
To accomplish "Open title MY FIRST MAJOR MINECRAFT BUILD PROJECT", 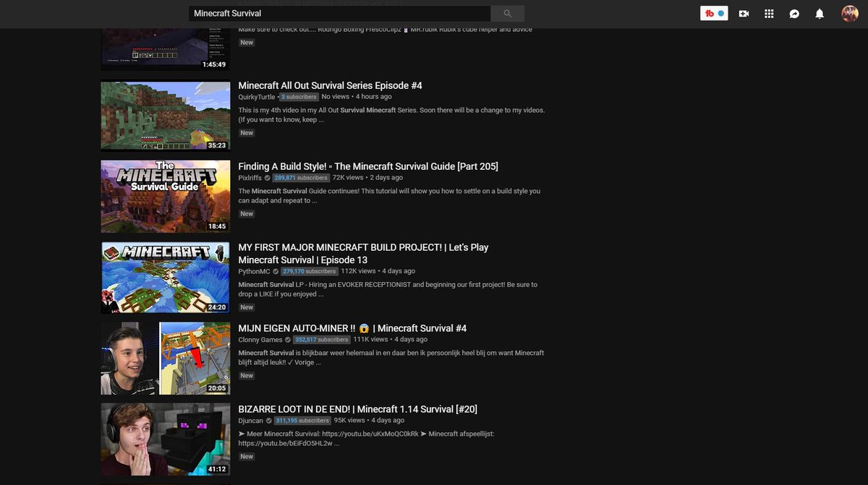I will [x=364, y=254].
